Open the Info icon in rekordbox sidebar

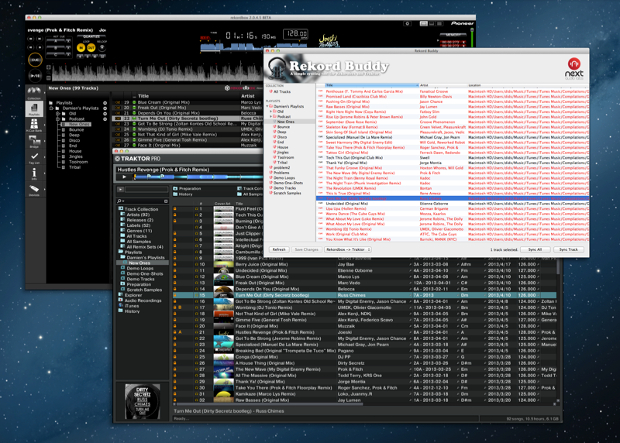point(34,174)
